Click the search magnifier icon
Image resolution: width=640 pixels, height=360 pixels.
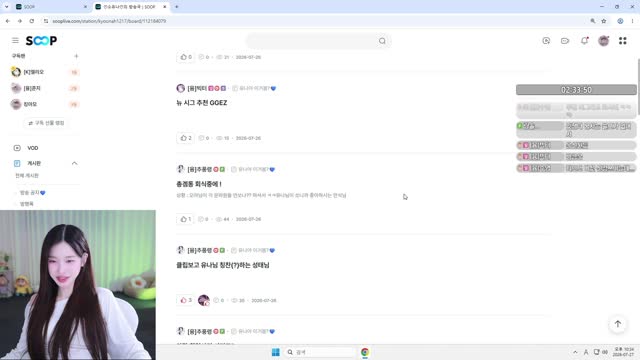click(382, 41)
